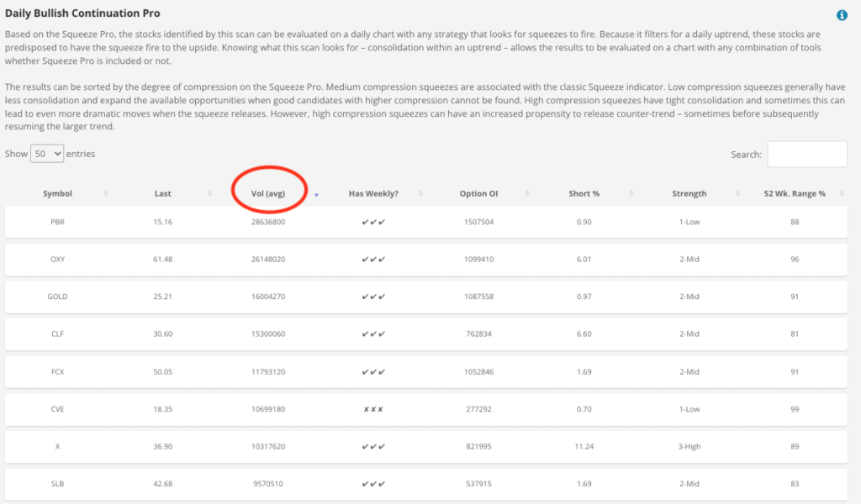Select the GOLD symbol cell
This screenshot has height=504, width=861.
[58, 297]
